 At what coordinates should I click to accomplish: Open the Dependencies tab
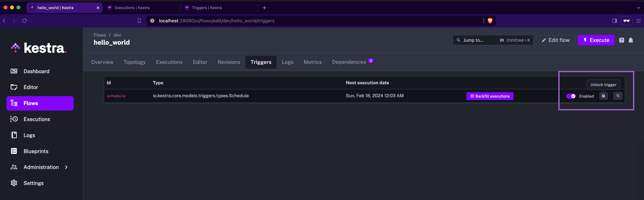pos(349,62)
